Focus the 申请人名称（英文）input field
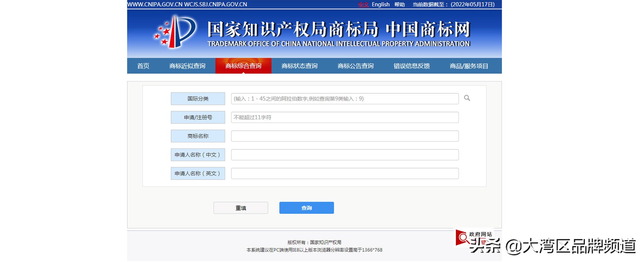644x262 pixels. point(345,174)
